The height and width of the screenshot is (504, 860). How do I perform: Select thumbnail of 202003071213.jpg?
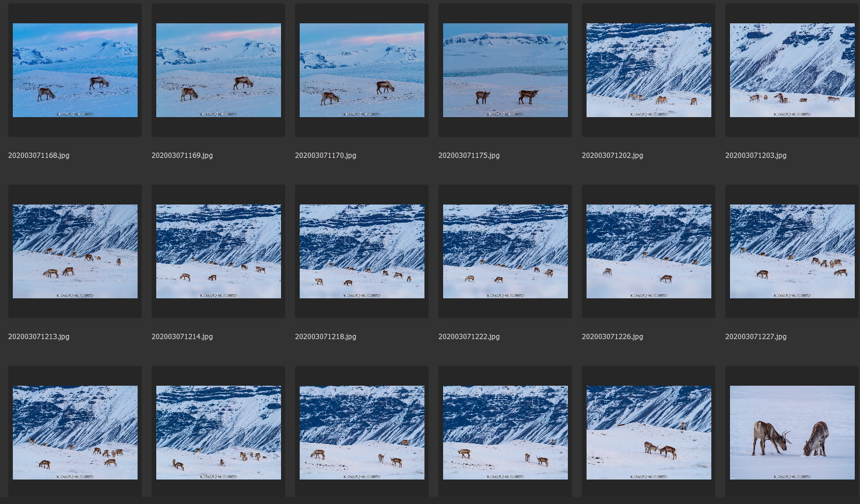coord(75,251)
